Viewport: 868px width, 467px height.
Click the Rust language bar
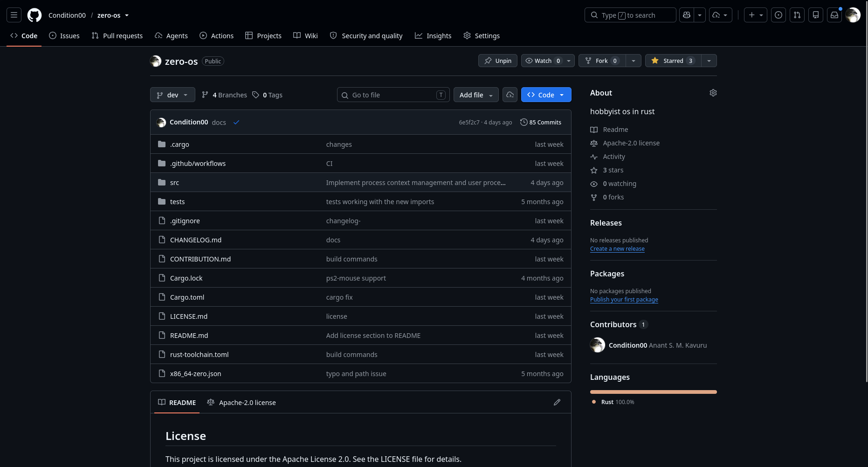[654, 392]
